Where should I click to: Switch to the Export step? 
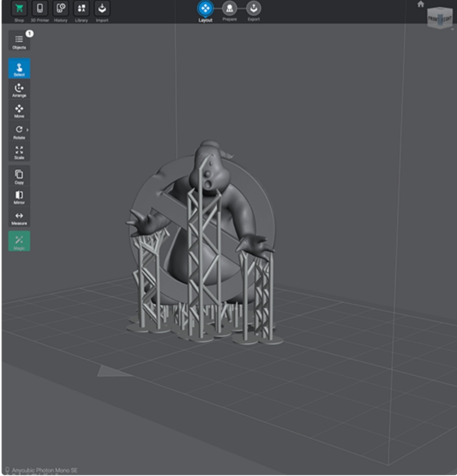click(254, 9)
